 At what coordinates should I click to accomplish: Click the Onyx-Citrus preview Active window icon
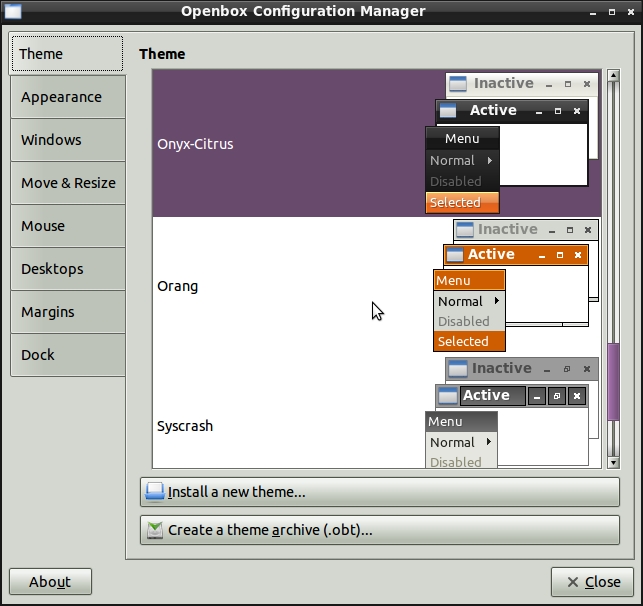[x=449, y=111]
